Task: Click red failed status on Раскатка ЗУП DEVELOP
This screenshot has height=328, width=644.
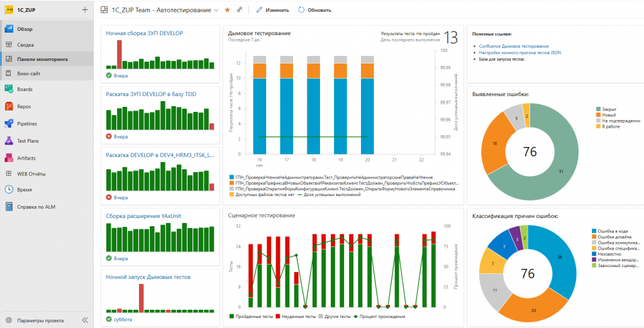Action: (x=109, y=136)
